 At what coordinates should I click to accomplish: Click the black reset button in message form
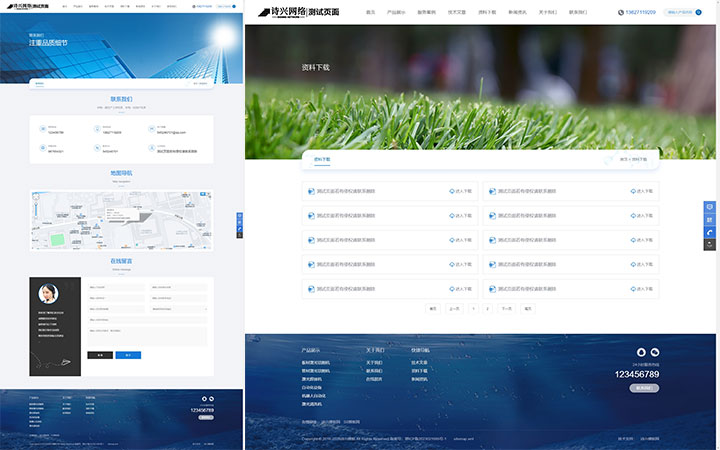point(100,355)
